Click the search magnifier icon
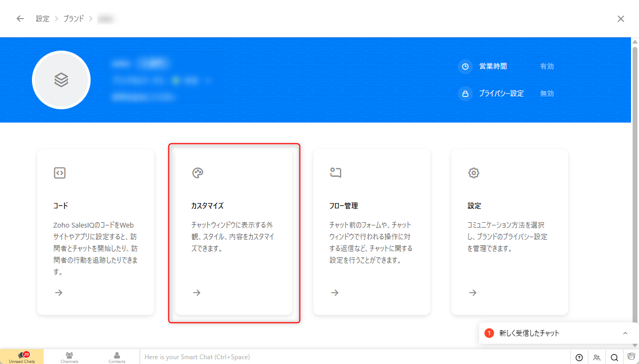 coord(614,358)
